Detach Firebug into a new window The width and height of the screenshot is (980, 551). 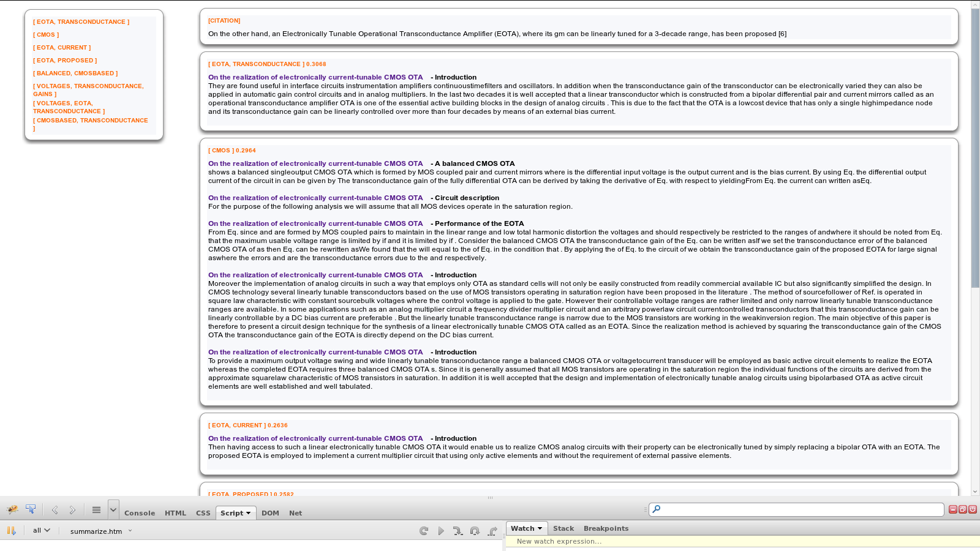click(963, 509)
